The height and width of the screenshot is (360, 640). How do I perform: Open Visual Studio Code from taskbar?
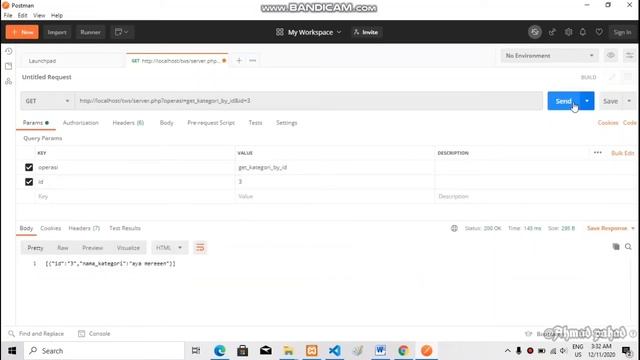pos(335,351)
